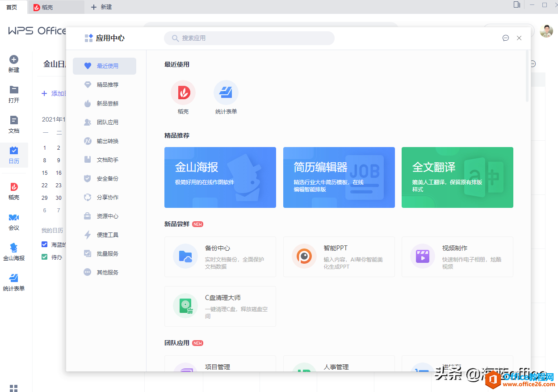Image resolution: width=558 pixels, height=392 pixels.
Task: Click the 智能PPT title text
Action: click(x=336, y=248)
